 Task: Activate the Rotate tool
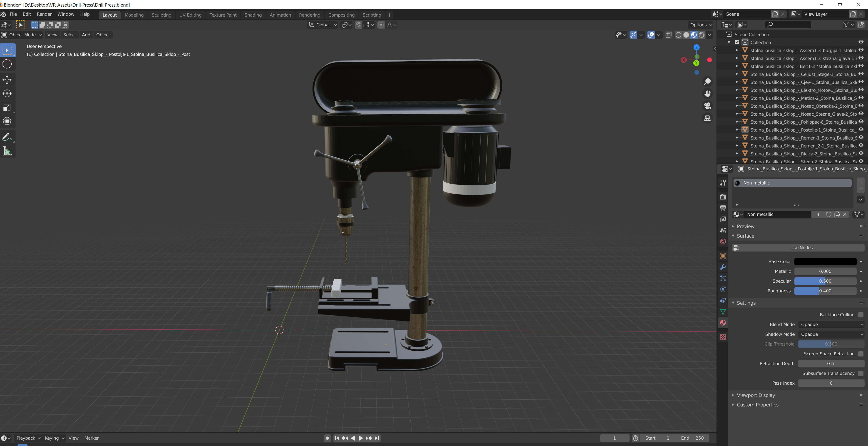pyautogui.click(x=7, y=93)
